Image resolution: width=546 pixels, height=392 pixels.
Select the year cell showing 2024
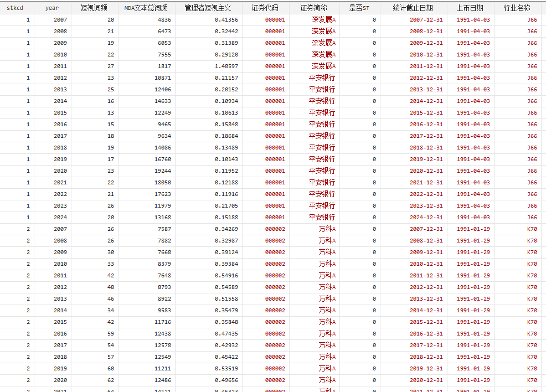coord(60,218)
